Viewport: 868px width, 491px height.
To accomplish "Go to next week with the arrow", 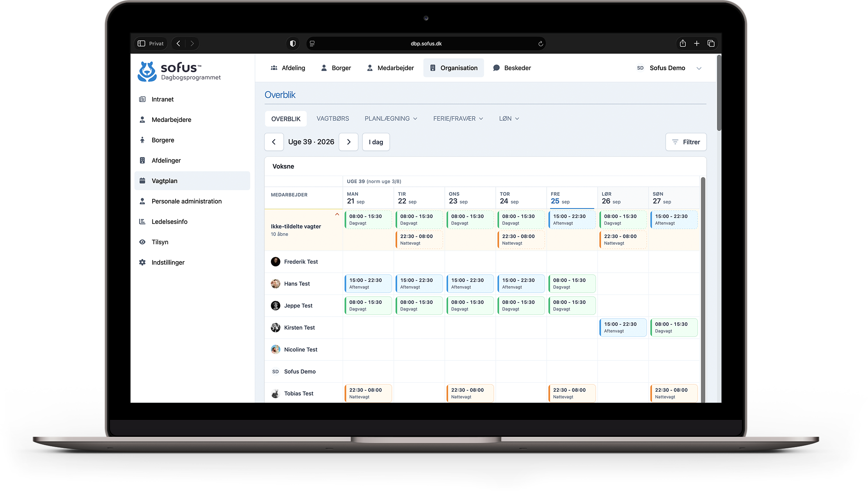I will click(x=349, y=142).
